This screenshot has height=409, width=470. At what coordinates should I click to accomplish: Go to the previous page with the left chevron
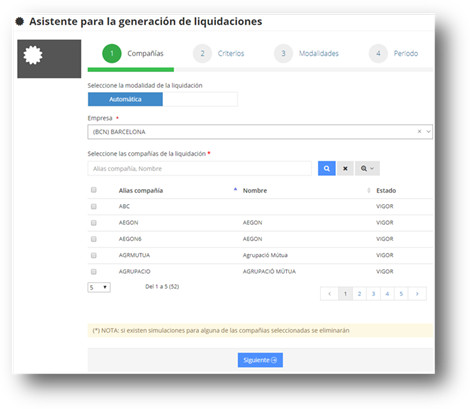pyautogui.click(x=329, y=294)
